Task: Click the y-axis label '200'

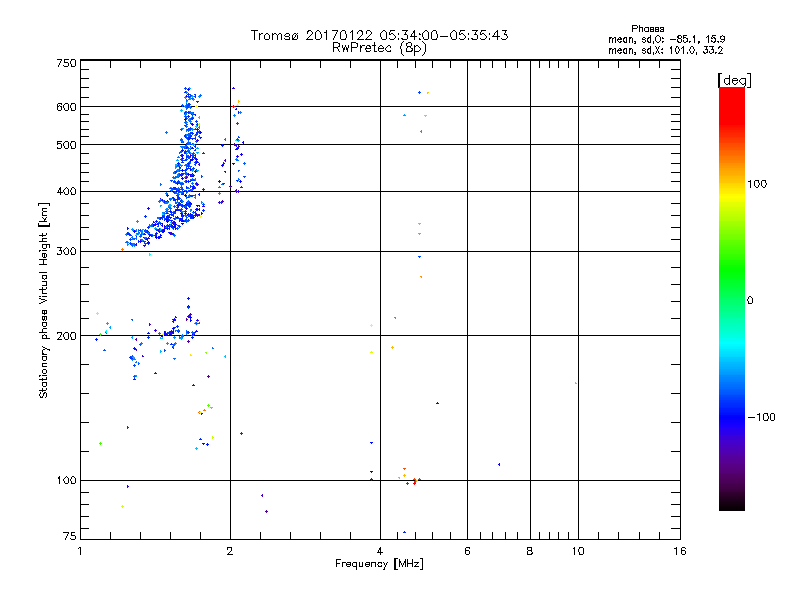Action: click(66, 336)
